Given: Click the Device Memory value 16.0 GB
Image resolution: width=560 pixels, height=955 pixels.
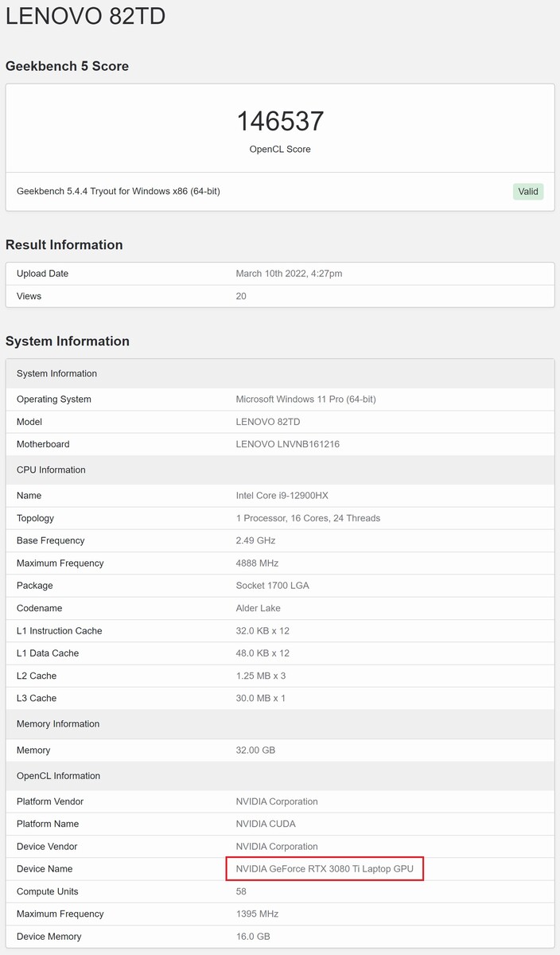Looking at the screenshot, I should click(x=253, y=937).
